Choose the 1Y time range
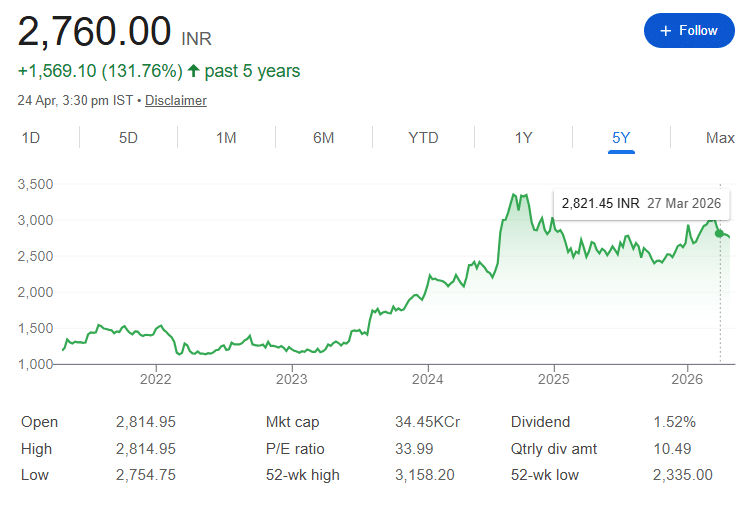This screenshot has width=744, height=507. [523, 138]
